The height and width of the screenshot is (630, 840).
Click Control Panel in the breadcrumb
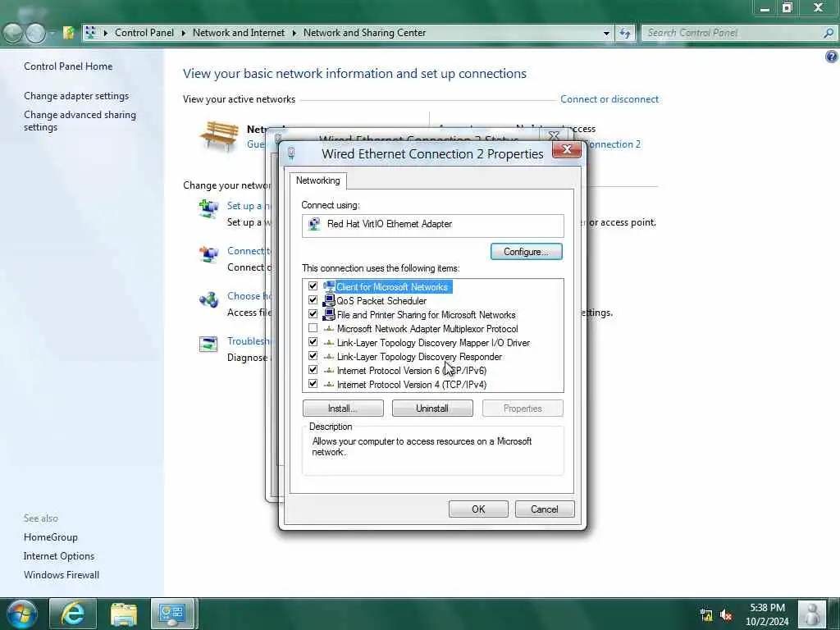(x=144, y=33)
